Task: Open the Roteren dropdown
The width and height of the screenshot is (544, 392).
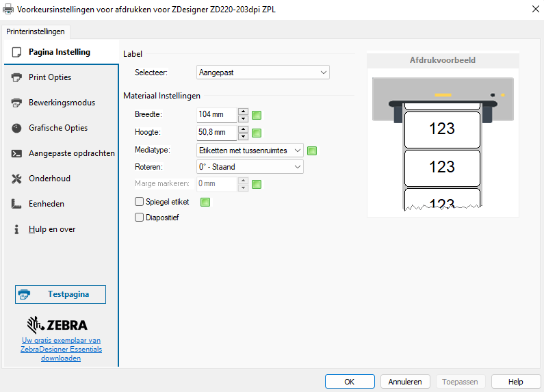Action: (250, 167)
